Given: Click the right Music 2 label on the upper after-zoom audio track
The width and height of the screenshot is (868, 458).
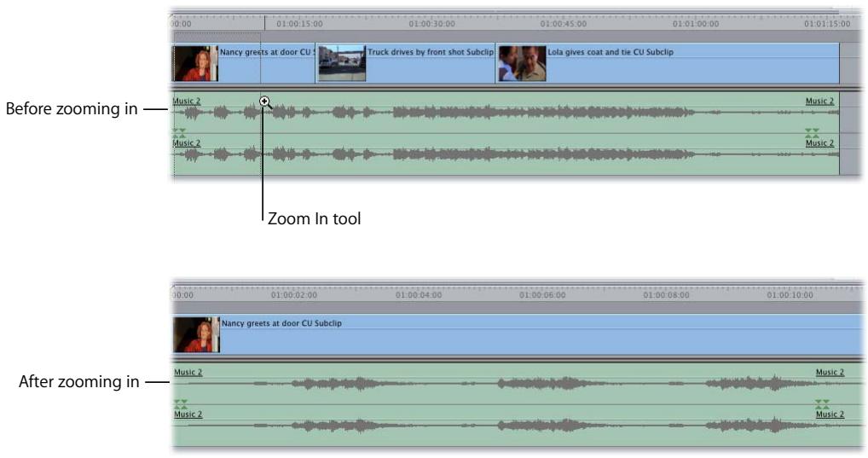Looking at the screenshot, I should tap(830, 372).
